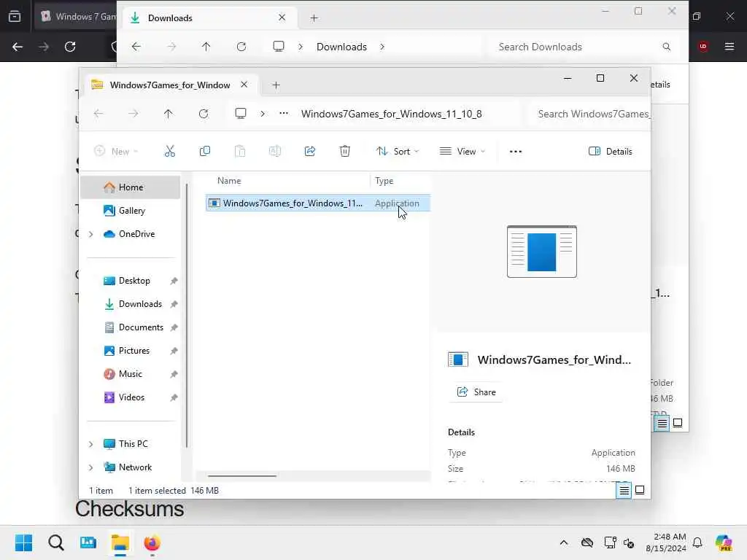747x560 pixels.
Task: Select the Downloads tab in back window
Action: [x=209, y=17]
